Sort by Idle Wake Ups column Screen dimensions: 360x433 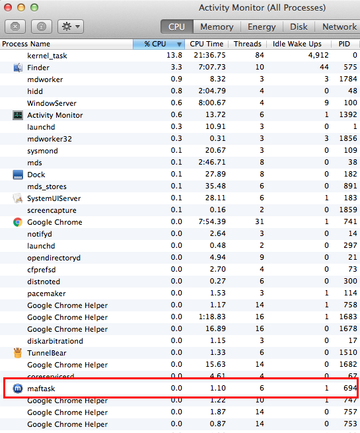(x=297, y=44)
